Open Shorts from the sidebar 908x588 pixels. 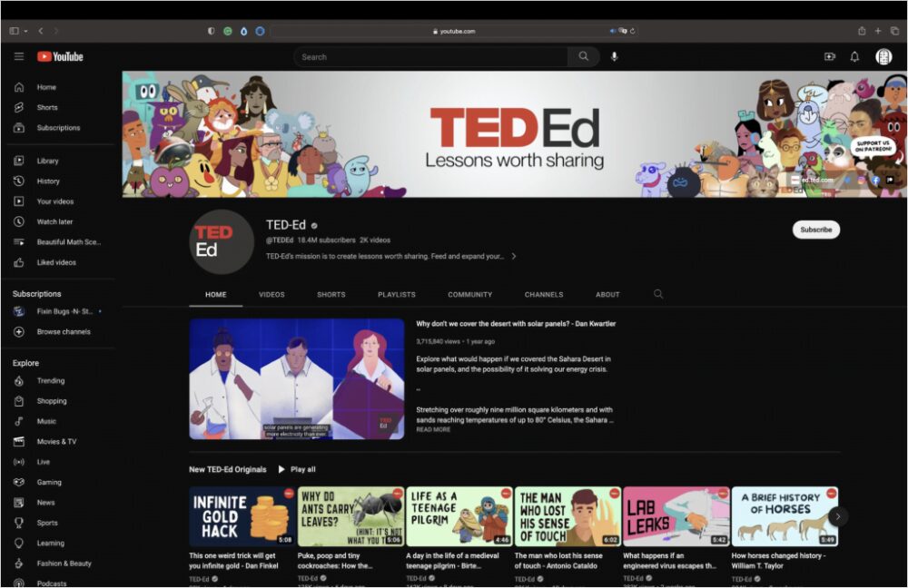click(46, 107)
